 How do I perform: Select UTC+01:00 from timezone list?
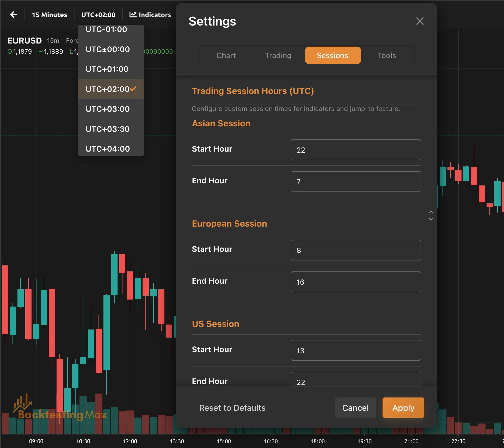(111, 69)
